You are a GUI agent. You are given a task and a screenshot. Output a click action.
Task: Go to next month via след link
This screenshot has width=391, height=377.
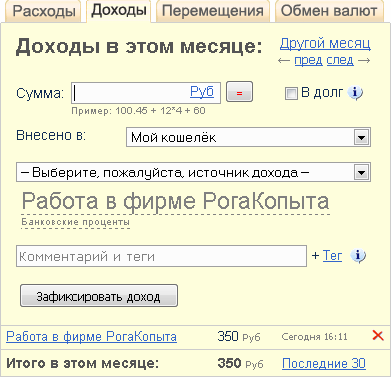click(x=340, y=60)
